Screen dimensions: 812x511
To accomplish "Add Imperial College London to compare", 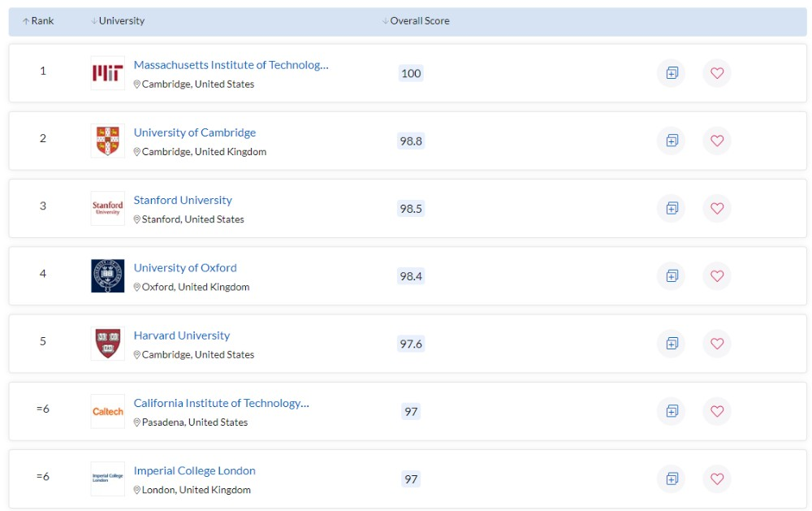I will click(672, 479).
